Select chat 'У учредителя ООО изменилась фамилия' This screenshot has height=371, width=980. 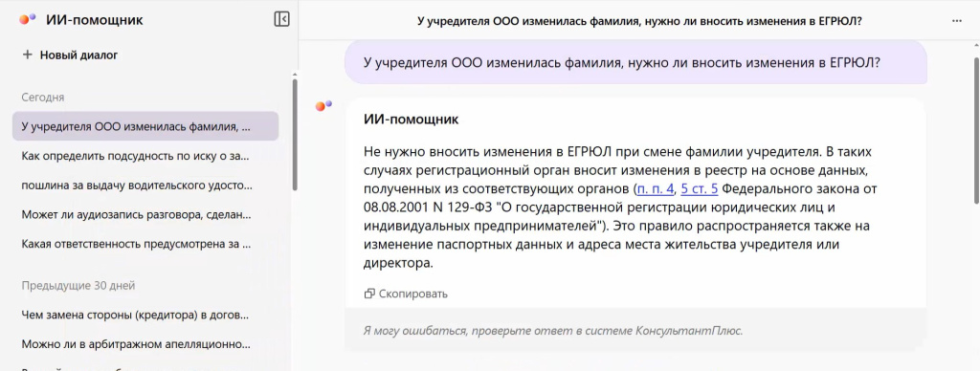pyautogui.click(x=145, y=127)
